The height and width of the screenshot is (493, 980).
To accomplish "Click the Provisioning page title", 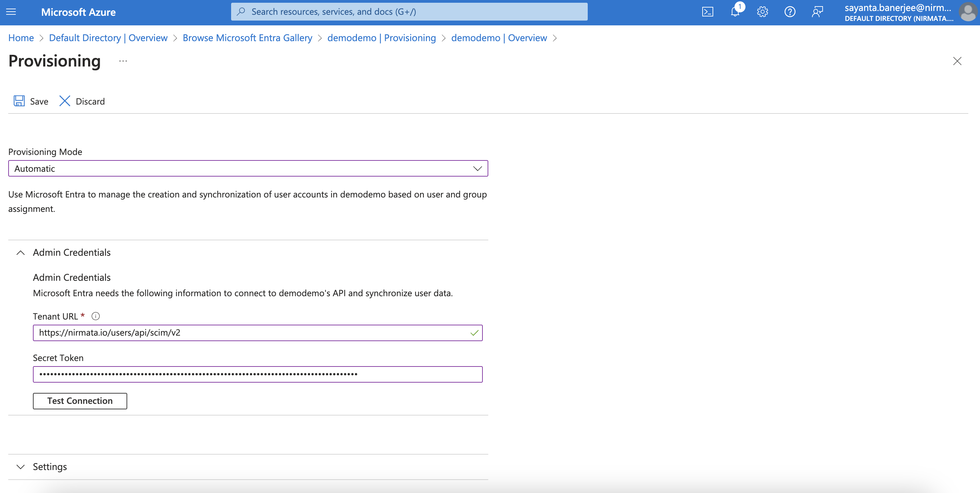I will (55, 61).
